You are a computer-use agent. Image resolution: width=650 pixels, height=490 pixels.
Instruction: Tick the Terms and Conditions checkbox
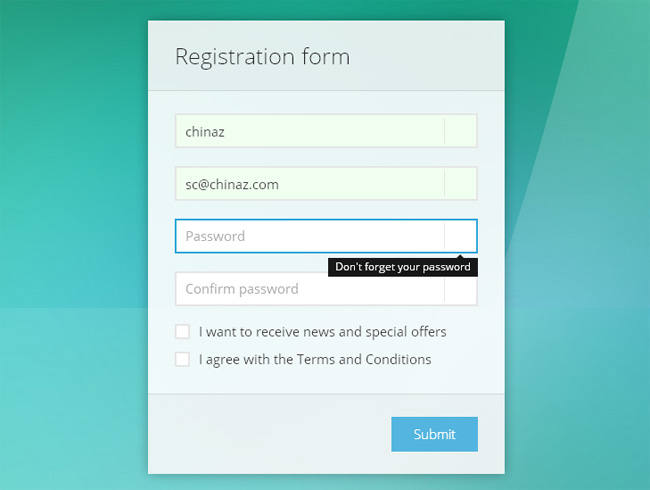point(182,359)
